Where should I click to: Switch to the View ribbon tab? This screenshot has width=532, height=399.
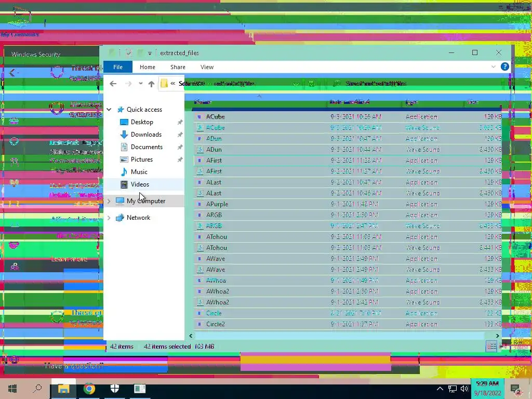(207, 67)
